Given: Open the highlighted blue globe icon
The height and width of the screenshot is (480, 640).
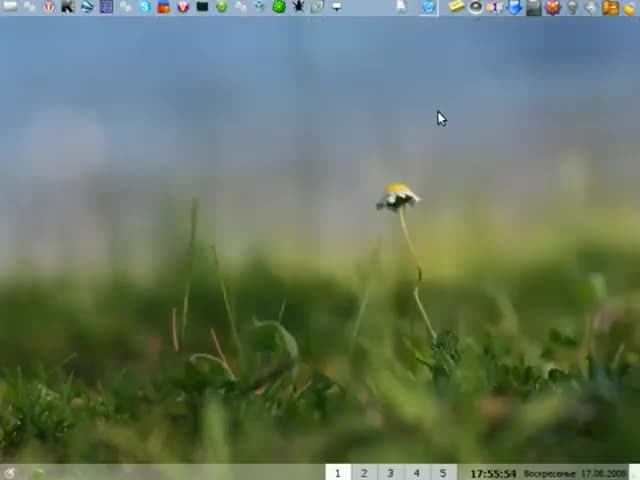Looking at the screenshot, I should point(428,7).
